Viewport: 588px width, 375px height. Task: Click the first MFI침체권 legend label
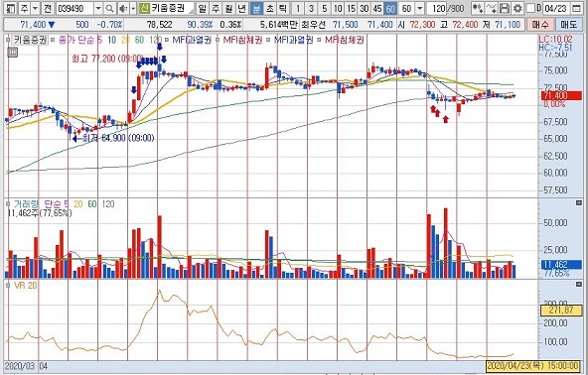coord(242,40)
